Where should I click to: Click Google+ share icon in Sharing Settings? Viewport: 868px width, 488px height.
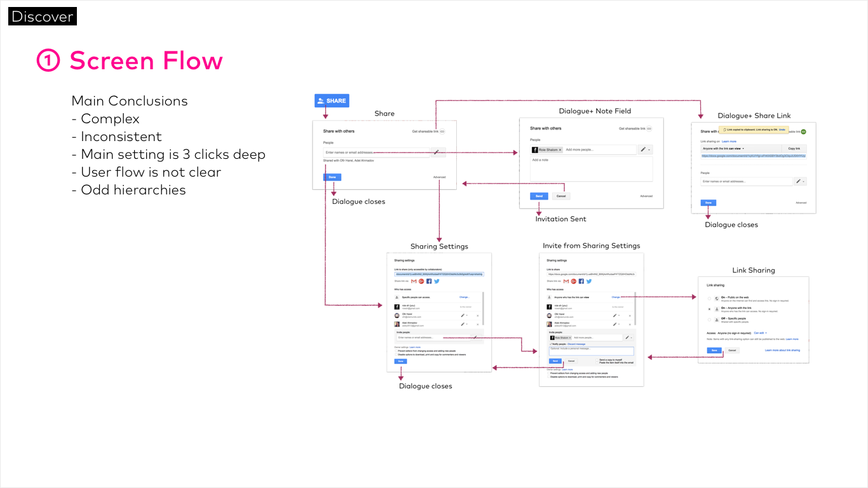421,281
